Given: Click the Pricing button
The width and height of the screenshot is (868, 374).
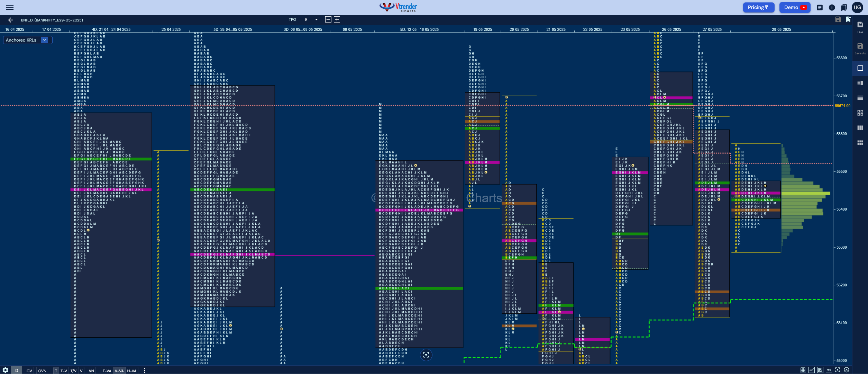Looking at the screenshot, I should [x=758, y=7].
